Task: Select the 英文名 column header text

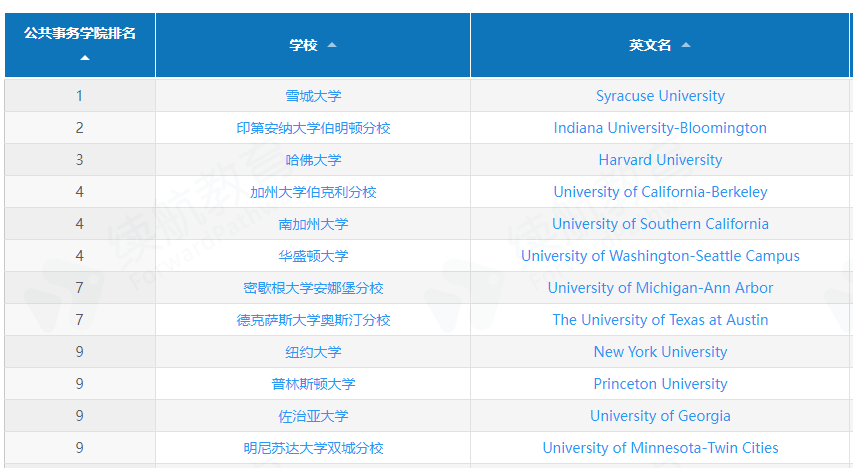Action: click(x=650, y=45)
